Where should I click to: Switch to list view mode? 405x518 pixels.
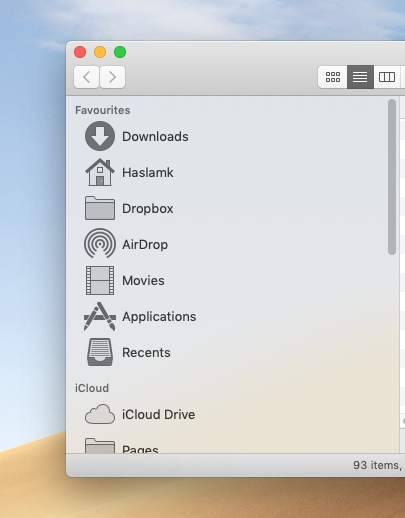pos(360,77)
